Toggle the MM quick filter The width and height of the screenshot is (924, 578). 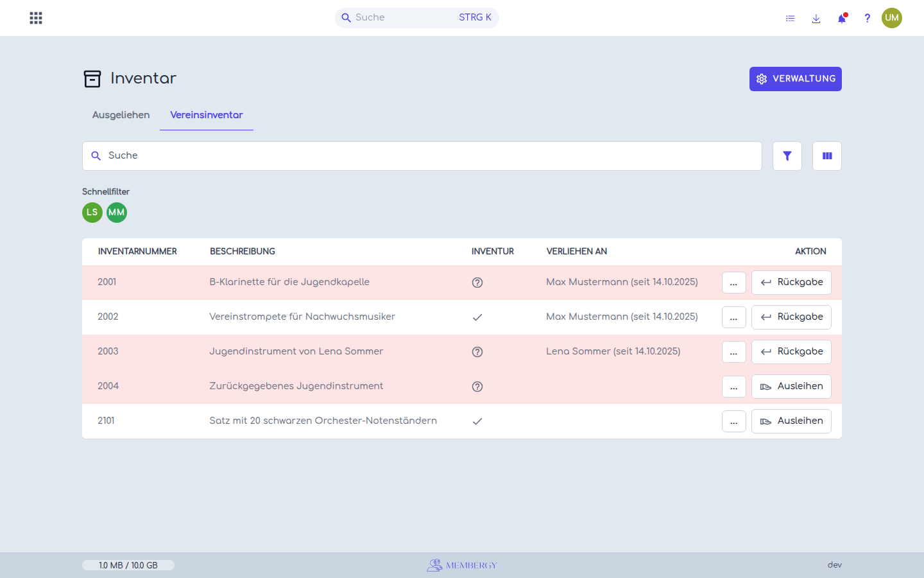pos(117,213)
